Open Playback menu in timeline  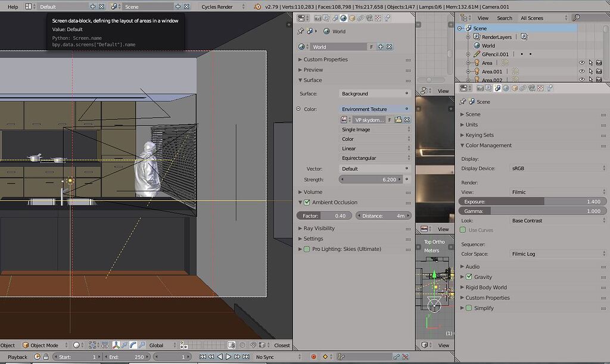pos(17,357)
